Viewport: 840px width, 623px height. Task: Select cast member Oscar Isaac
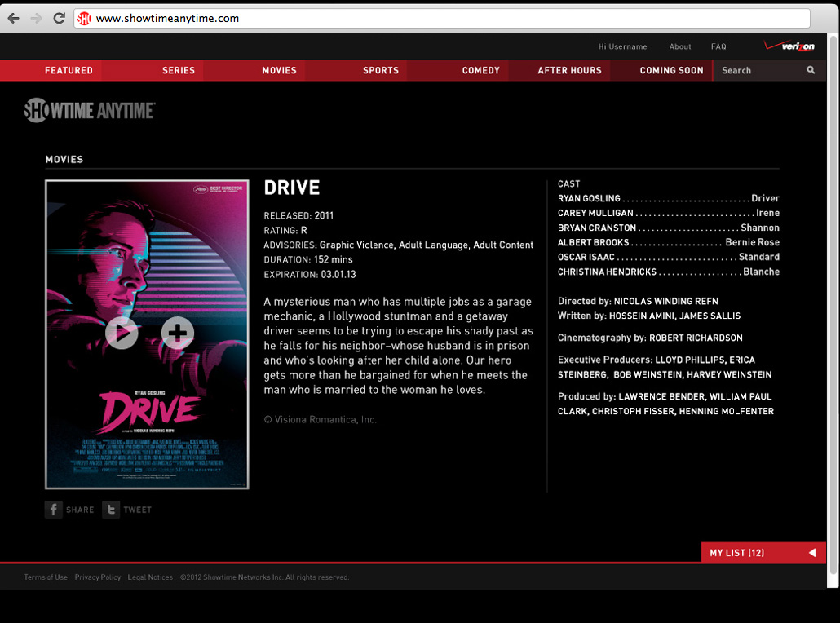(x=586, y=257)
